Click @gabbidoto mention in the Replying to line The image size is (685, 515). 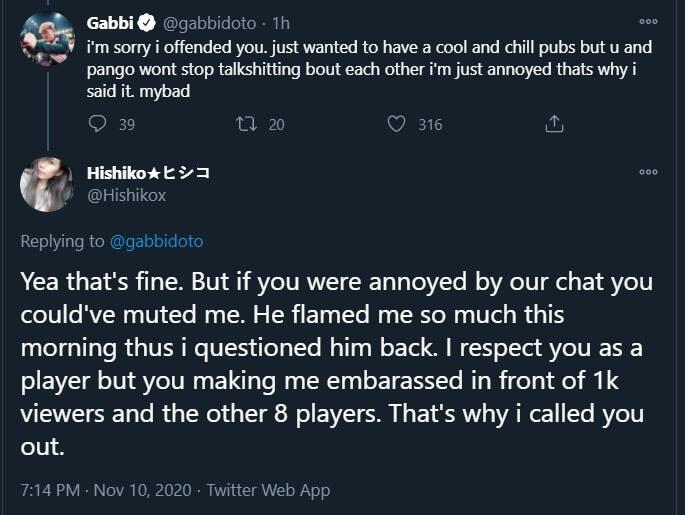pos(157,241)
